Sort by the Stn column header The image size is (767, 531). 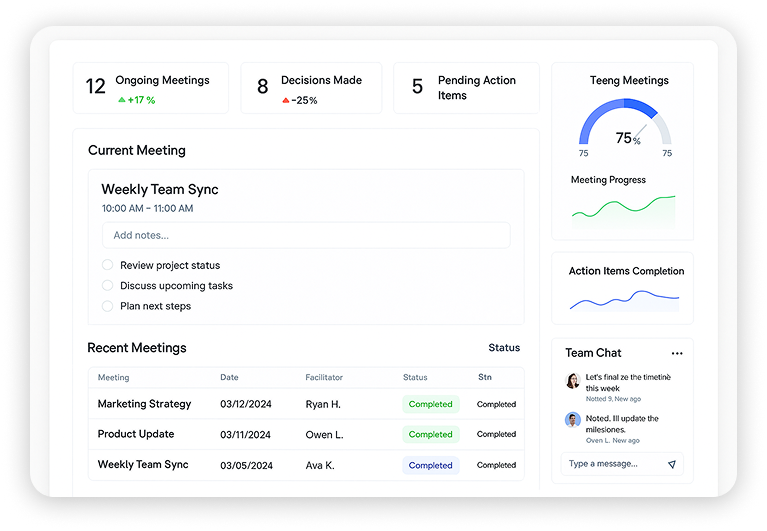(x=485, y=377)
